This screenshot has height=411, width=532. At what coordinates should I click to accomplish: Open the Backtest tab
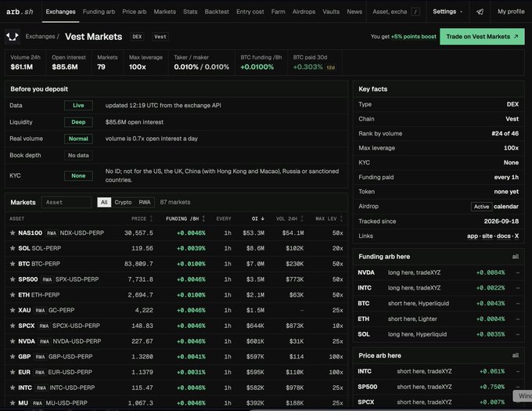pyautogui.click(x=217, y=12)
